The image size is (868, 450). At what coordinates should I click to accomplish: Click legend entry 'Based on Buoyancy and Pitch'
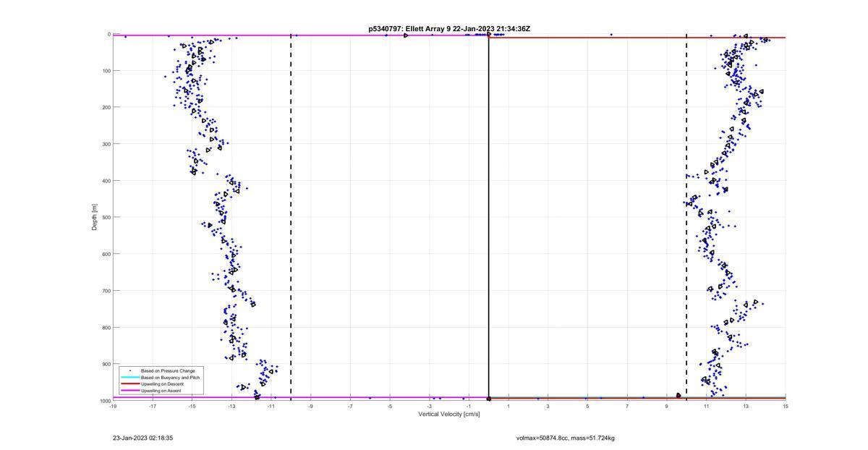point(170,377)
